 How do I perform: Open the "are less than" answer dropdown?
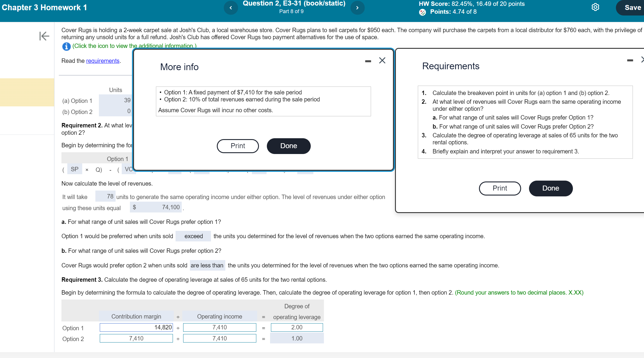[x=207, y=265]
